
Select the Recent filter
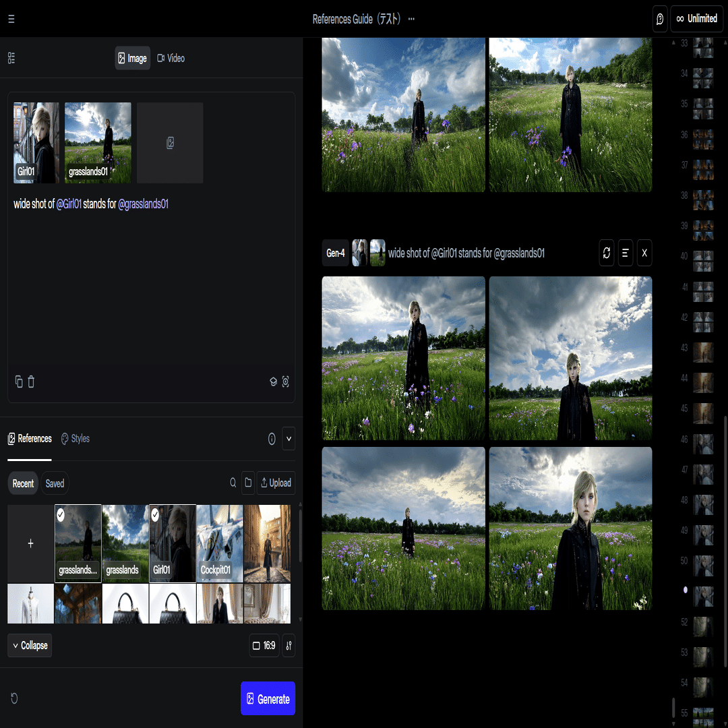pyautogui.click(x=23, y=483)
